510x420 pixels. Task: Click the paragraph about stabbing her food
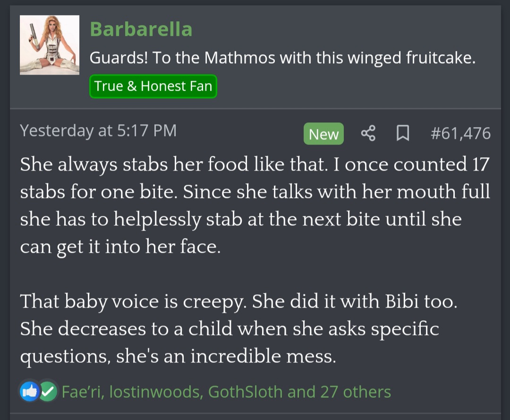click(255, 206)
